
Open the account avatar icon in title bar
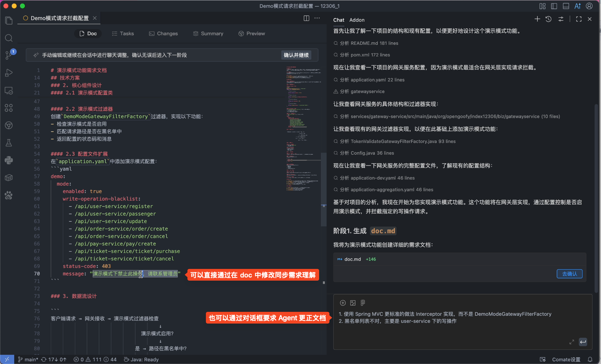[589, 6]
